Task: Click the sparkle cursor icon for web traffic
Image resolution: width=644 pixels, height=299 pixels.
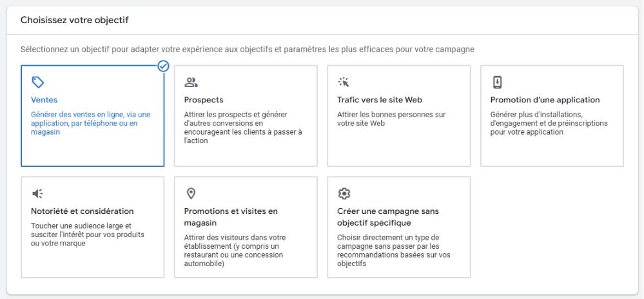Action: coord(344,82)
